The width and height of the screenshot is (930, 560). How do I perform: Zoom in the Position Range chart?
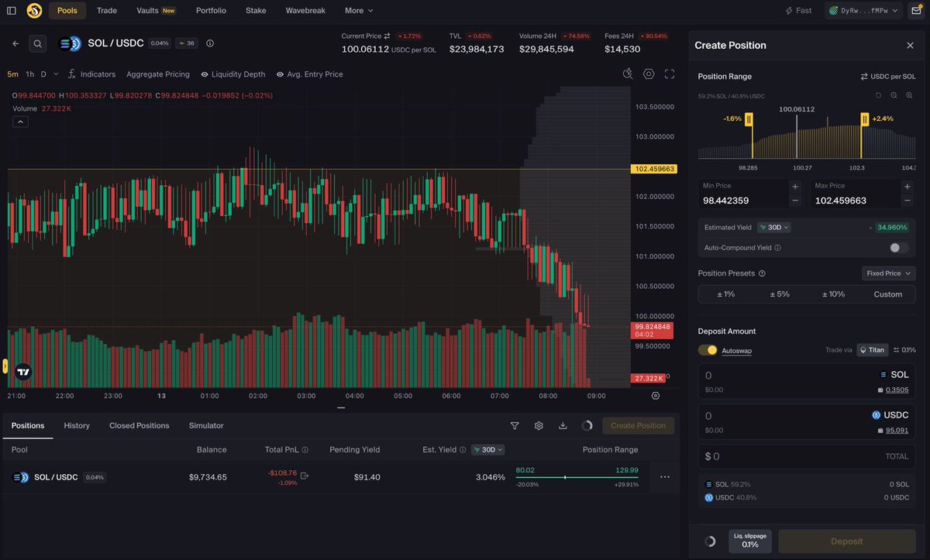pos(909,95)
